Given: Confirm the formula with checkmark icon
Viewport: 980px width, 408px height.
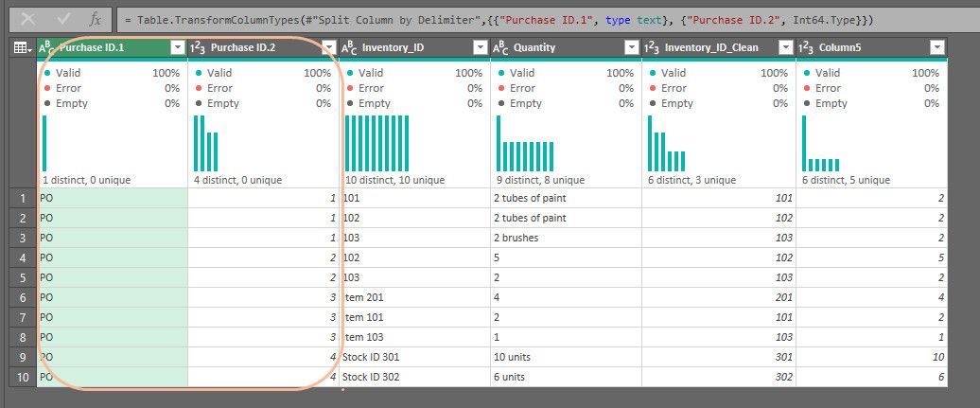Looking at the screenshot, I should coord(62,19).
